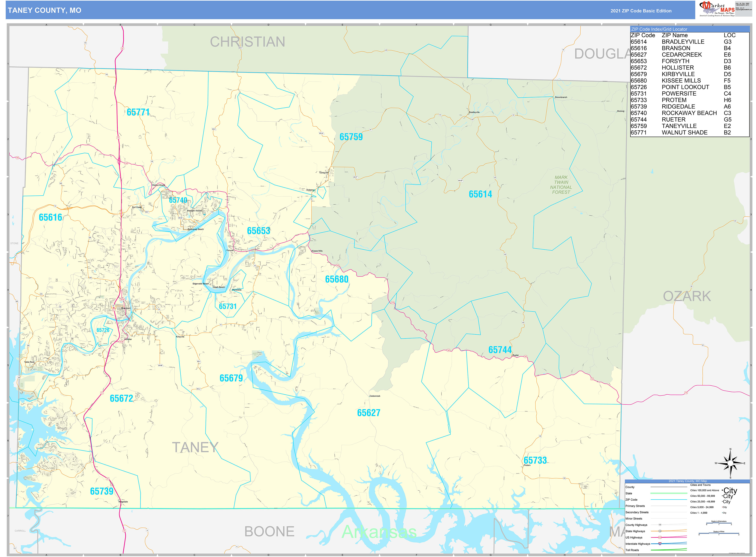This screenshot has height=557, width=756.
Task: Click the Kirbyville town label on the map
Action: pyautogui.click(x=180, y=337)
